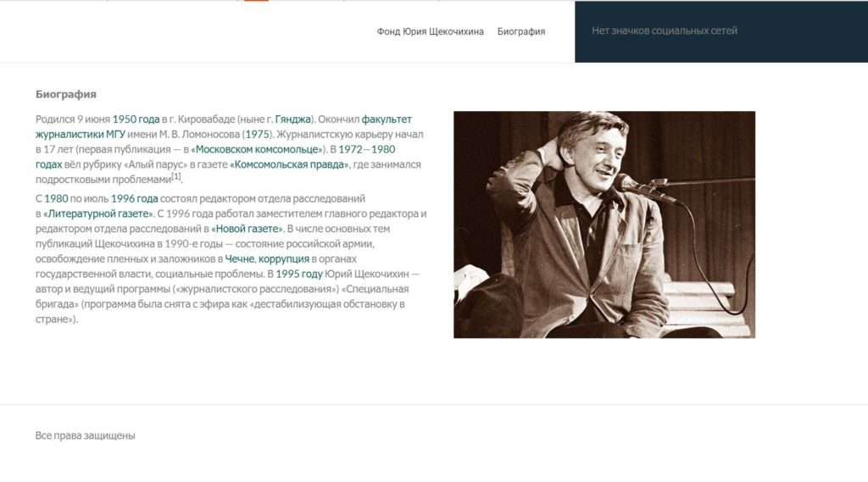Follow the 1980 year link in second paragraph
Viewport: 868px width, 482px height.
pyautogui.click(x=56, y=198)
